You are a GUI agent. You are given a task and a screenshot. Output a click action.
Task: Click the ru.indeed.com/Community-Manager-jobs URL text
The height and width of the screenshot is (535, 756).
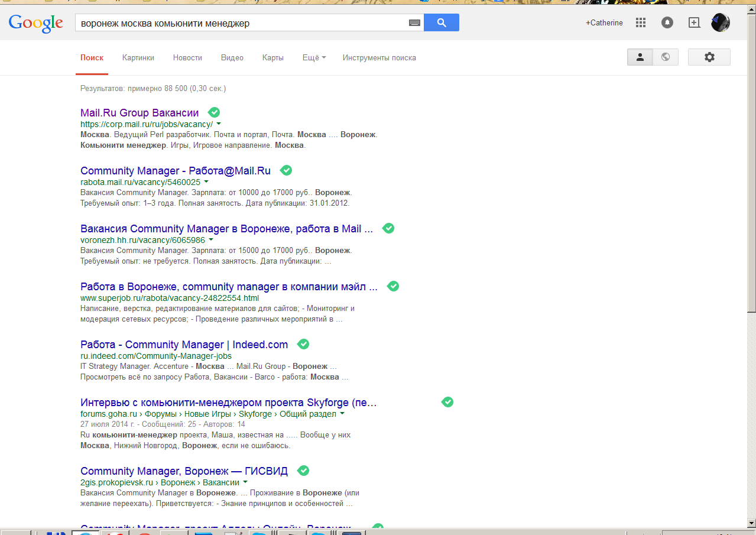click(x=156, y=356)
